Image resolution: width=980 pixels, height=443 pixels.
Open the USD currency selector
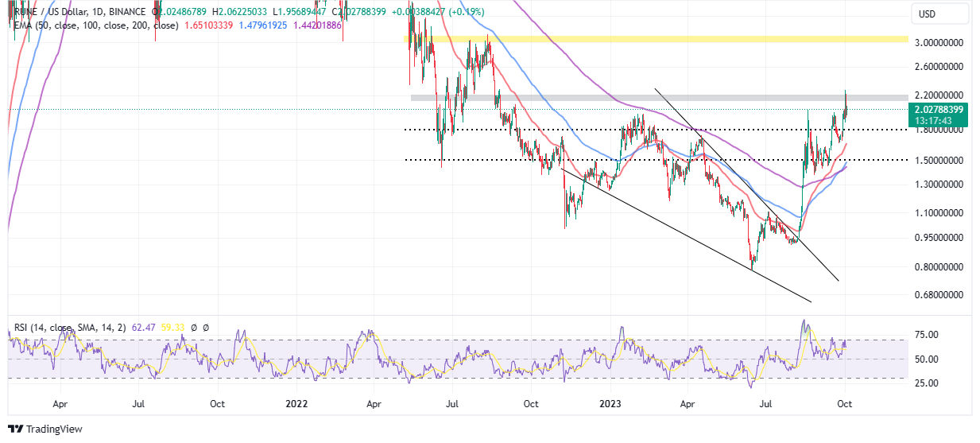click(927, 14)
